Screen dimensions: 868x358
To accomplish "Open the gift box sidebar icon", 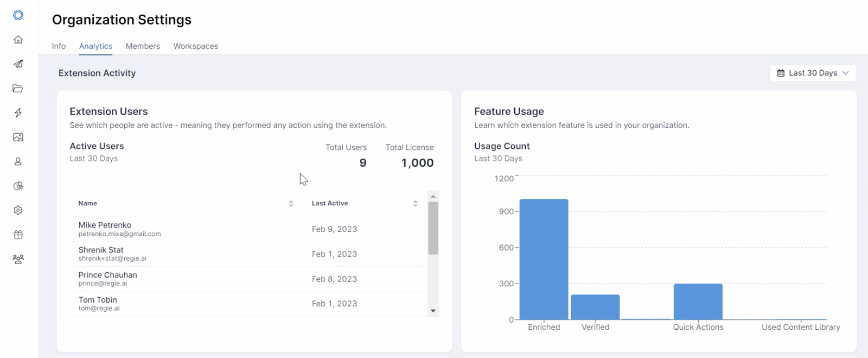I will tap(18, 235).
